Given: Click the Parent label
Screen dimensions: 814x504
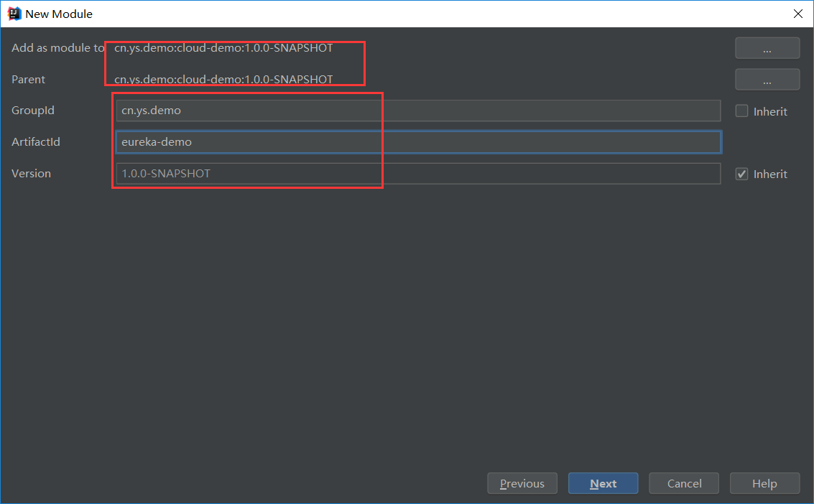Looking at the screenshot, I should pyautogui.click(x=29, y=79).
